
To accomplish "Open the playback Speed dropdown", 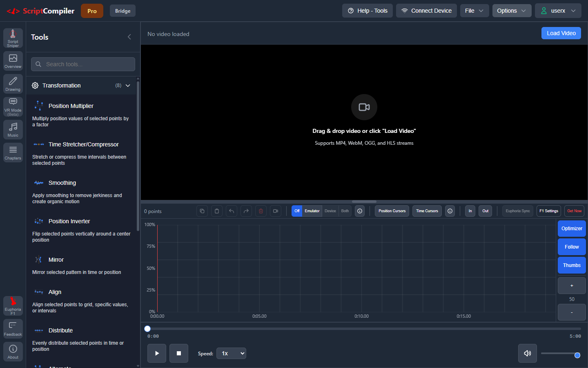I will click(x=232, y=353).
